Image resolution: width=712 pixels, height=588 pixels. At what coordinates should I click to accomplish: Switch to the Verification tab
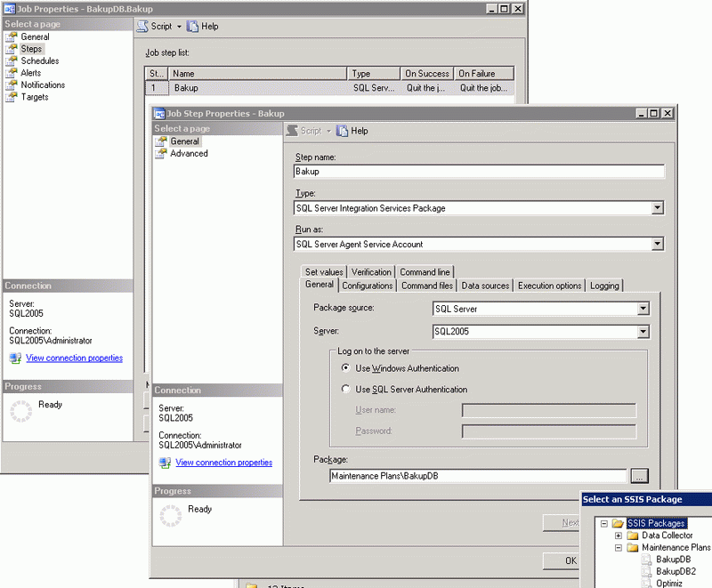point(371,272)
